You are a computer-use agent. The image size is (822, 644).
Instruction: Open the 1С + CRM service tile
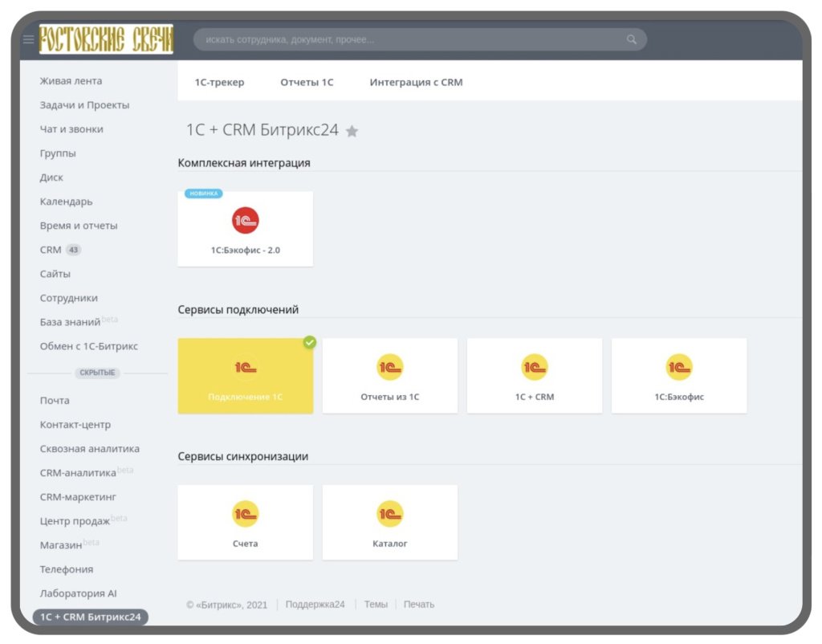click(535, 376)
